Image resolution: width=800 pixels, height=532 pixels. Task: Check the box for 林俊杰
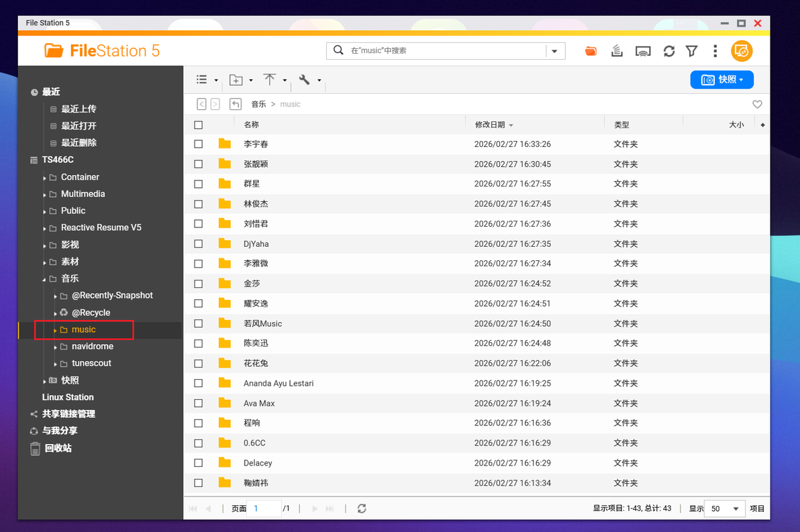(199, 204)
